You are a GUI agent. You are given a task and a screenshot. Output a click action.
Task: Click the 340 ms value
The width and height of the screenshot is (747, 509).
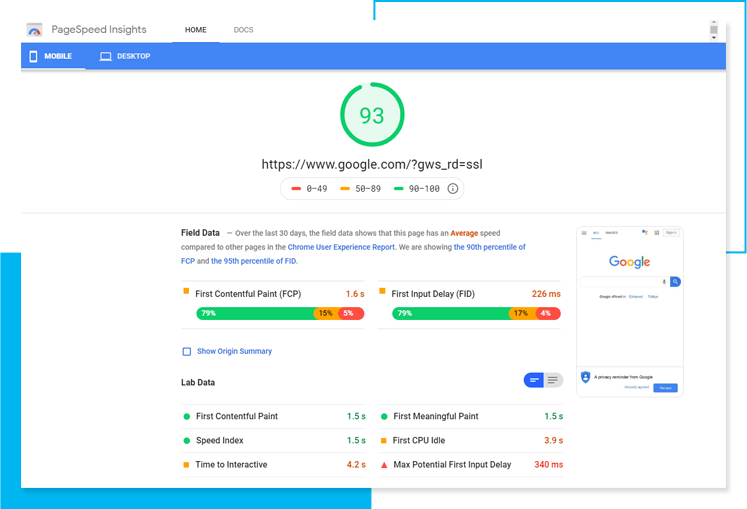(549, 465)
